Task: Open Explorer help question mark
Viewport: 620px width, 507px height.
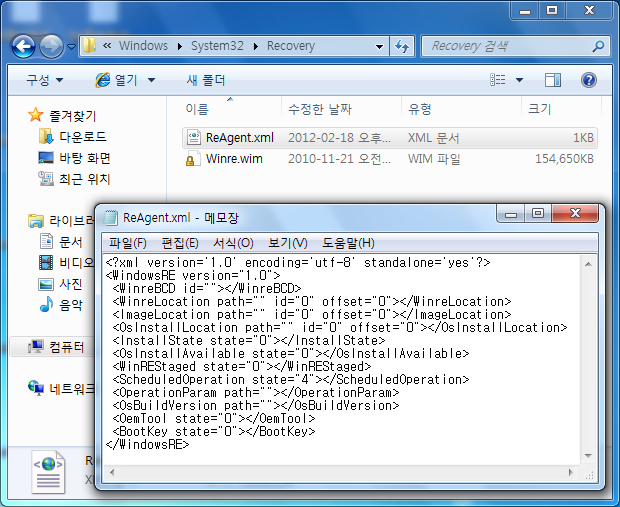Action: tap(588, 80)
